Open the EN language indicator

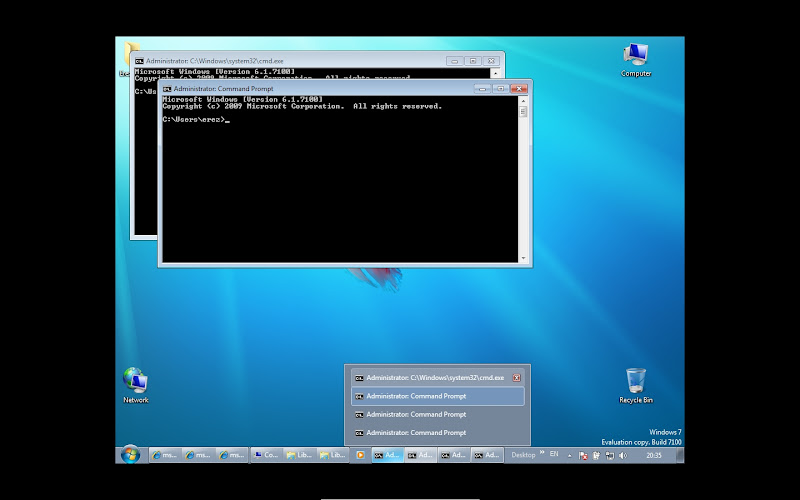[554, 454]
